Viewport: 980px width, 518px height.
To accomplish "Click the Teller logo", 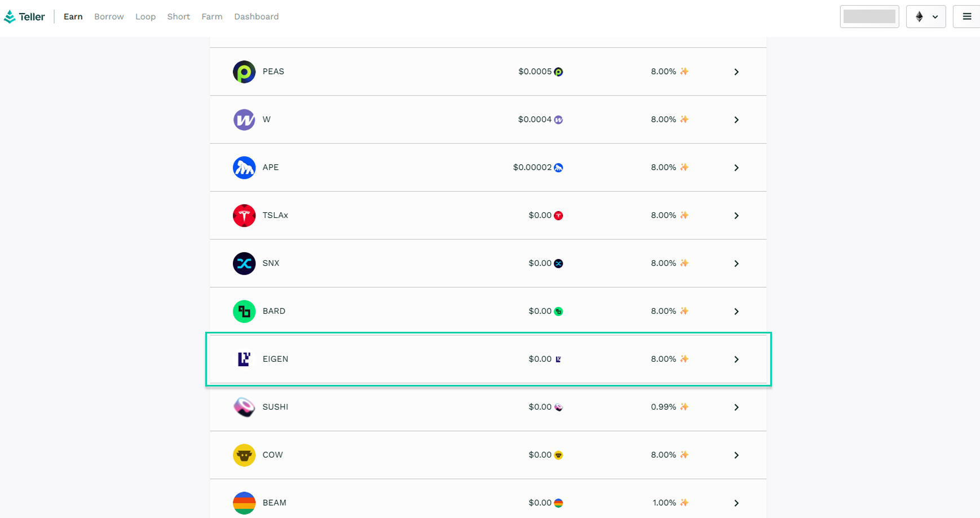I will point(24,17).
